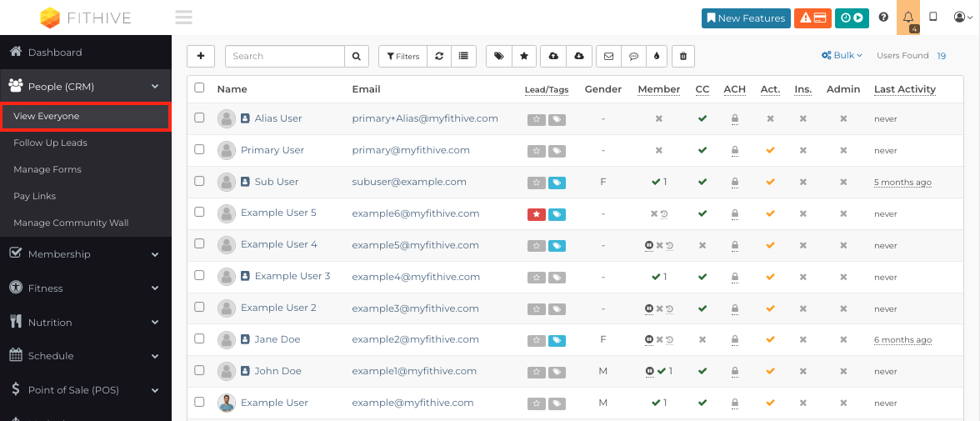Open the help question mark icon

click(883, 18)
